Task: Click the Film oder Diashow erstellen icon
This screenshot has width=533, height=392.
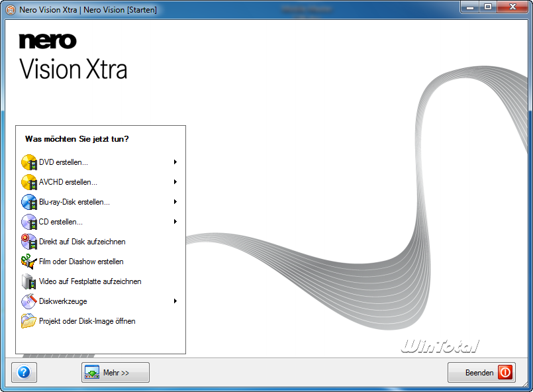Action: 29,262
